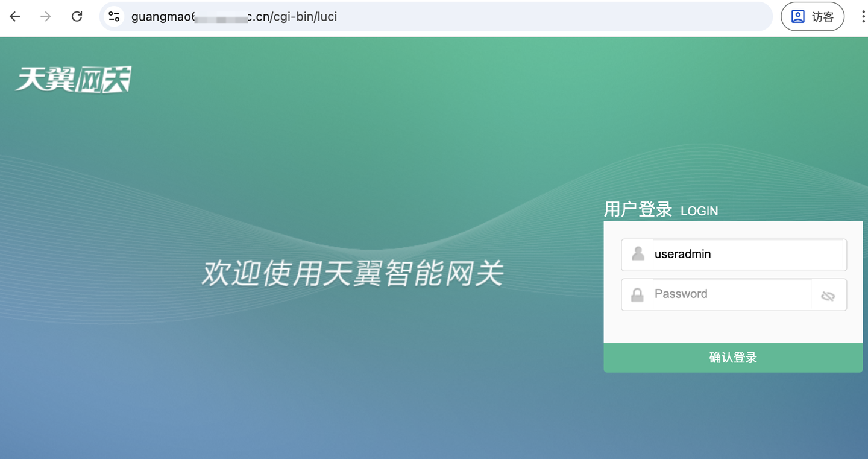Focus the useradmin username field
The height and width of the screenshot is (459, 868).
(x=734, y=255)
